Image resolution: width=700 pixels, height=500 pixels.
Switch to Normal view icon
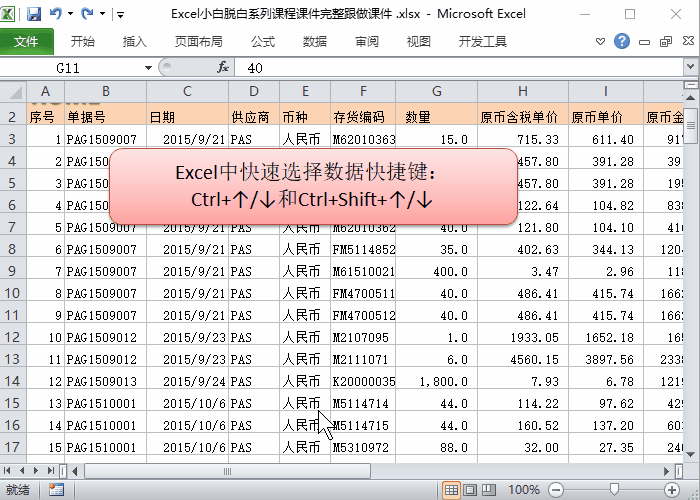click(x=451, y=490)
